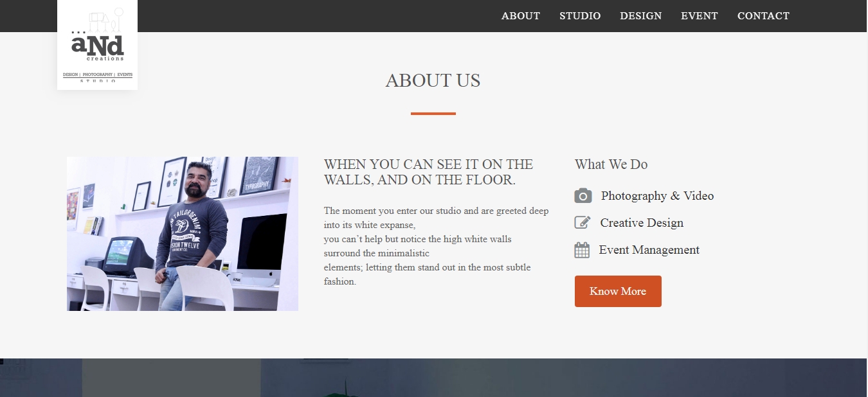Click the WHEN YOU CAN SEE IT heading
Viewport: 868px width, 397px height.
(429, 172)
